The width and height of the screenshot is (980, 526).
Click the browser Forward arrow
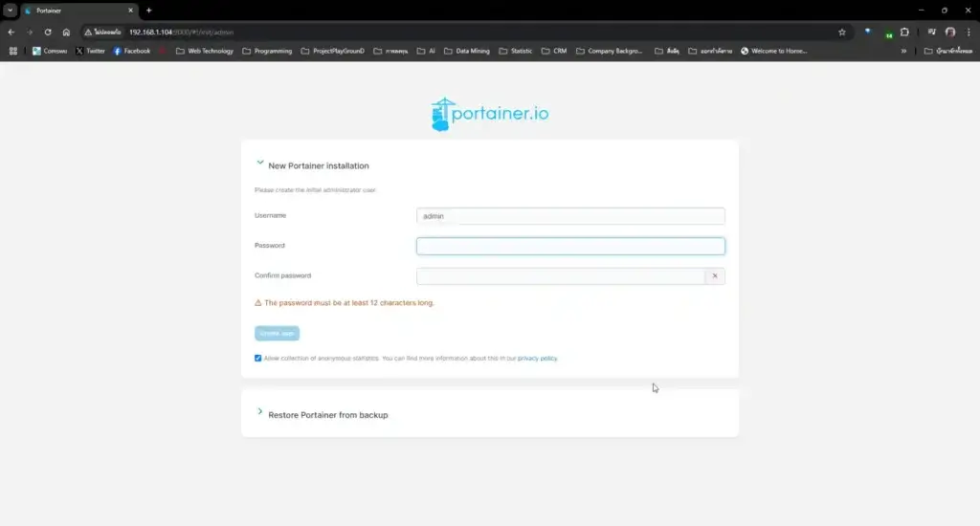click(30, 32)
